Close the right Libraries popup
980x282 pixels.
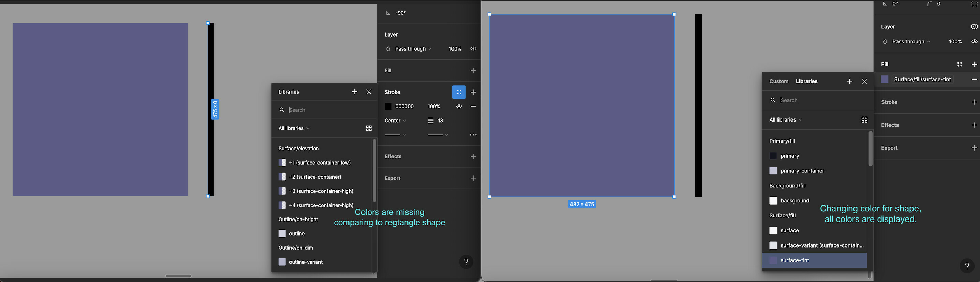point(864,81)
